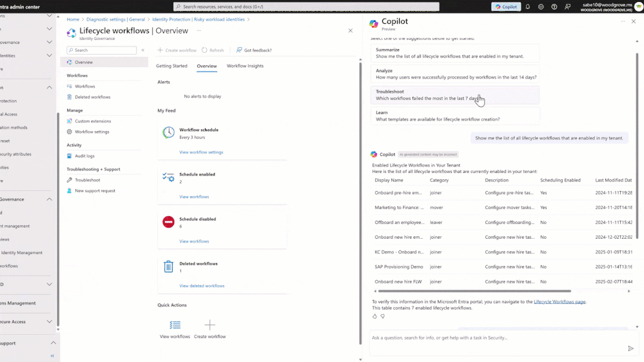Choose the Summarize suggestion card
The image size is (644, 362).
tap(454, 53)
